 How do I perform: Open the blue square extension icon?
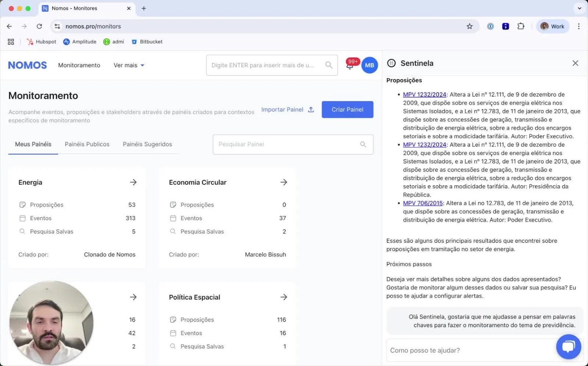coord(506,26)
